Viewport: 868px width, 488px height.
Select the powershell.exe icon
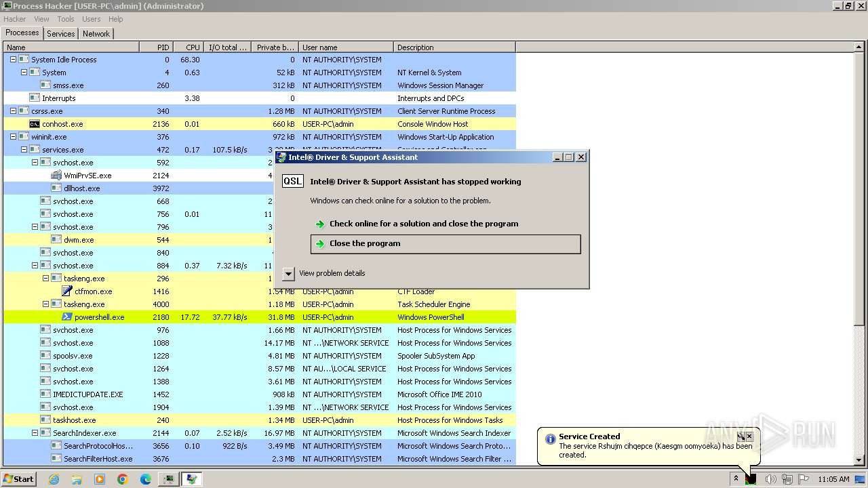point(67,317)
